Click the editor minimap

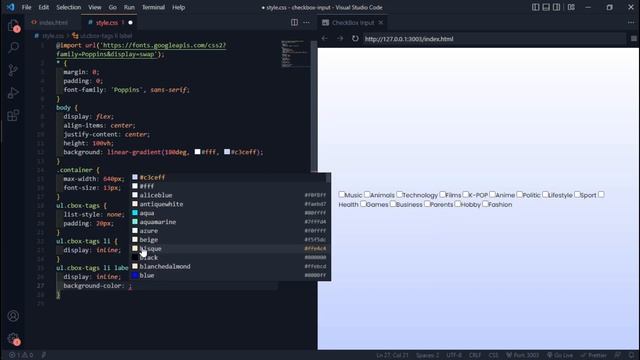[x=295, y=54]
